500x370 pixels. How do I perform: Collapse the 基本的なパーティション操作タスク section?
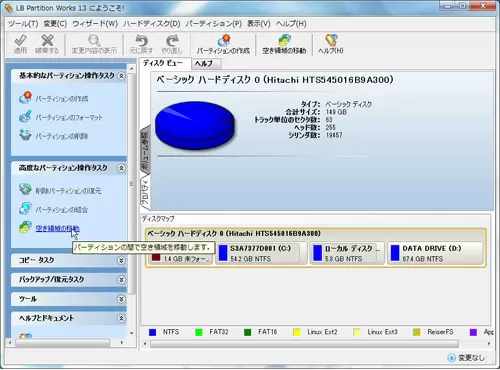tap(121, 76)
